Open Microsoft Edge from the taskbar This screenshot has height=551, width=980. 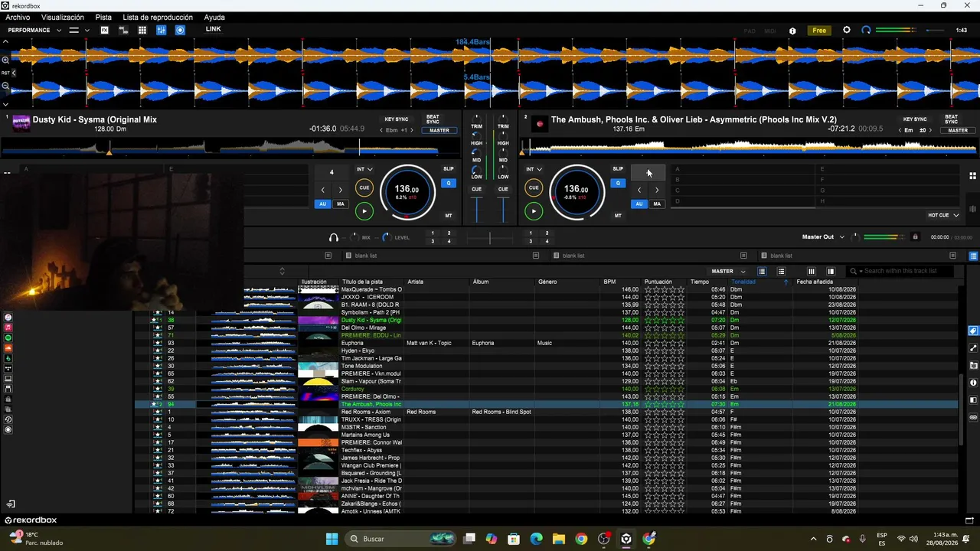click(537, 539)
